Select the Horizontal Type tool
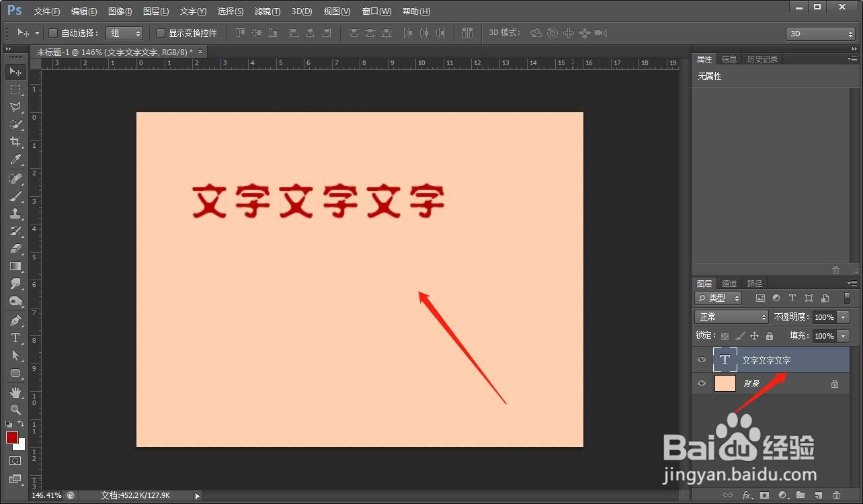Screen dimensions: 863x504 [x=15, y=338]
